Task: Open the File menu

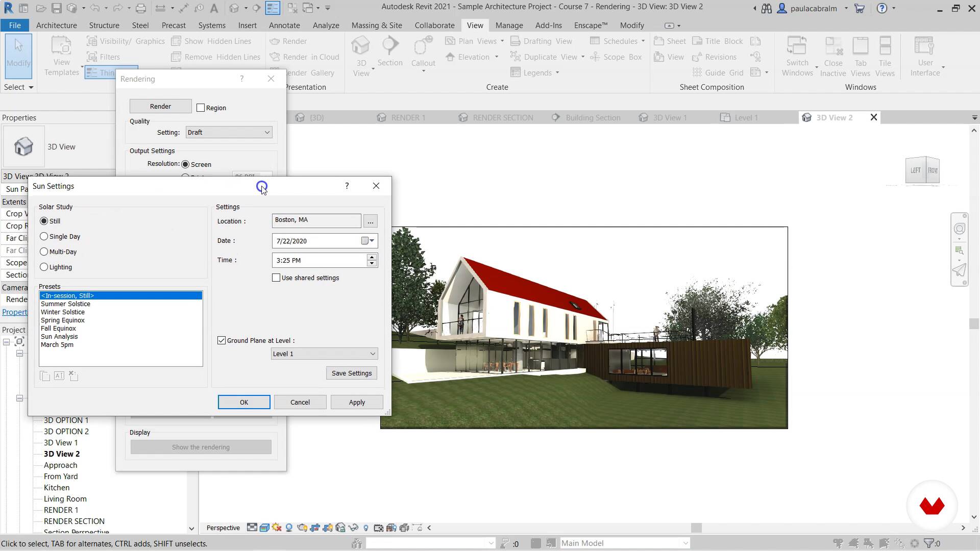Action: pos(15,25)
